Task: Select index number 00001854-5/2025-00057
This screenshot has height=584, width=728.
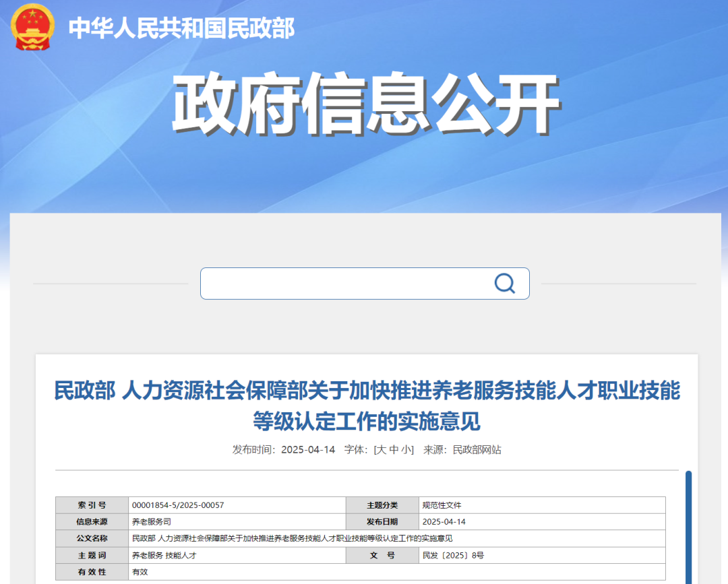Action: point(178,505)
